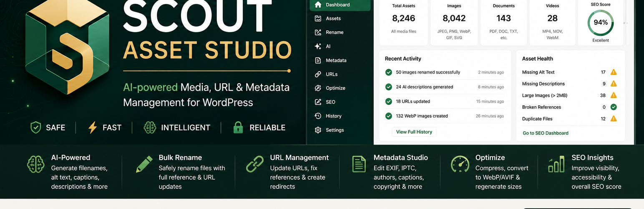The width and height of the screenshot is (644, 209).
Task: Click the Broken References label
Action: click(541, 107)
